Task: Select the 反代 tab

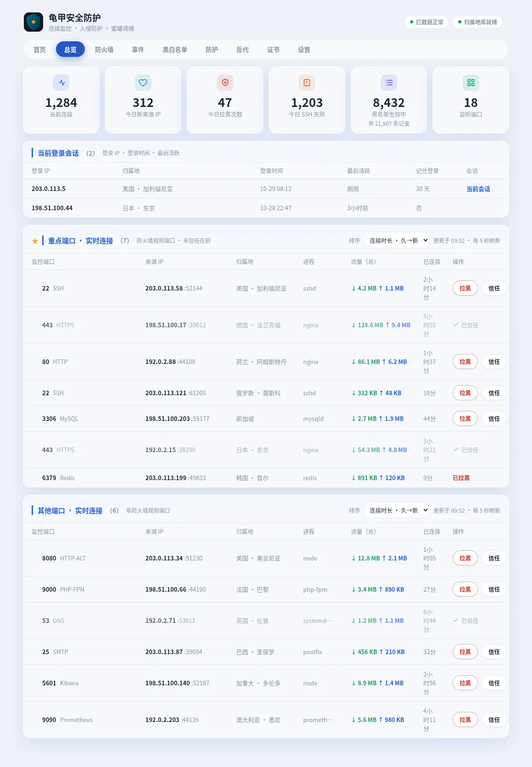Action: pyautogui.click(x=243, y=50)
